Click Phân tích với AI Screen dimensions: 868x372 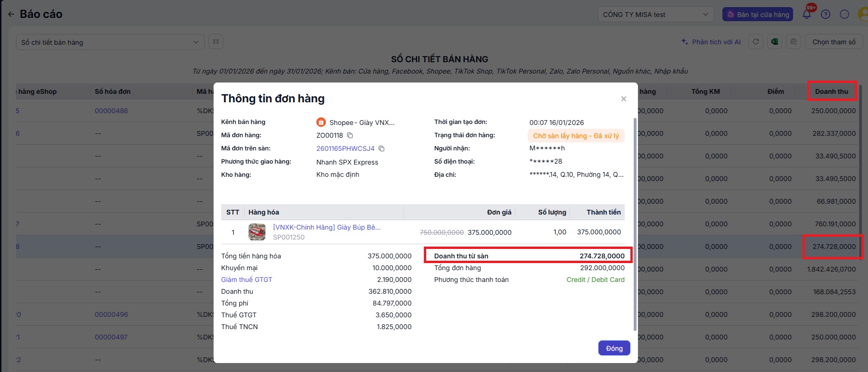(x=711, y=42)
